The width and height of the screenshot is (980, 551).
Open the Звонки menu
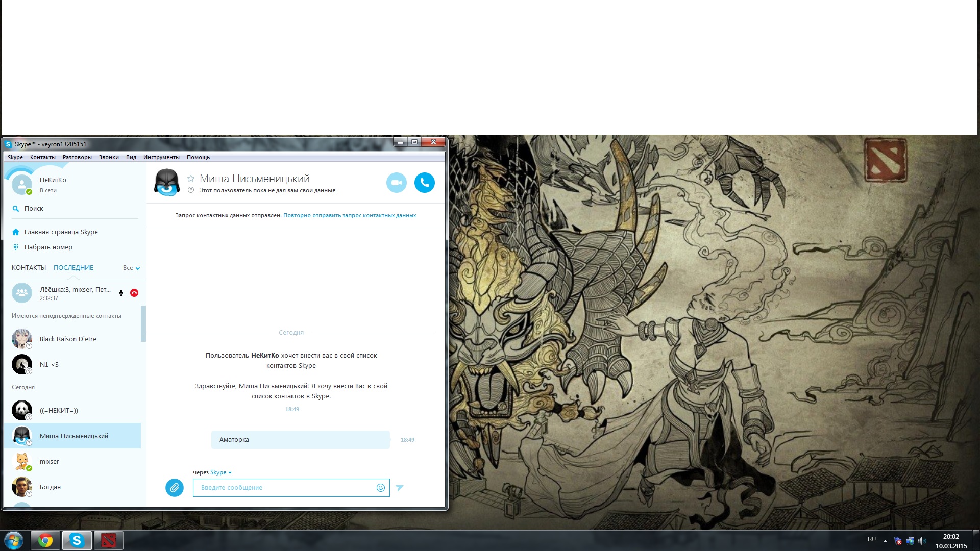[x=109, y=157]
